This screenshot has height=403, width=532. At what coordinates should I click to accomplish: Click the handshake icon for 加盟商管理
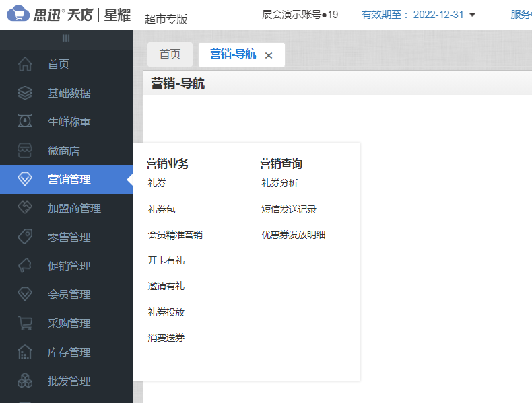25,207
